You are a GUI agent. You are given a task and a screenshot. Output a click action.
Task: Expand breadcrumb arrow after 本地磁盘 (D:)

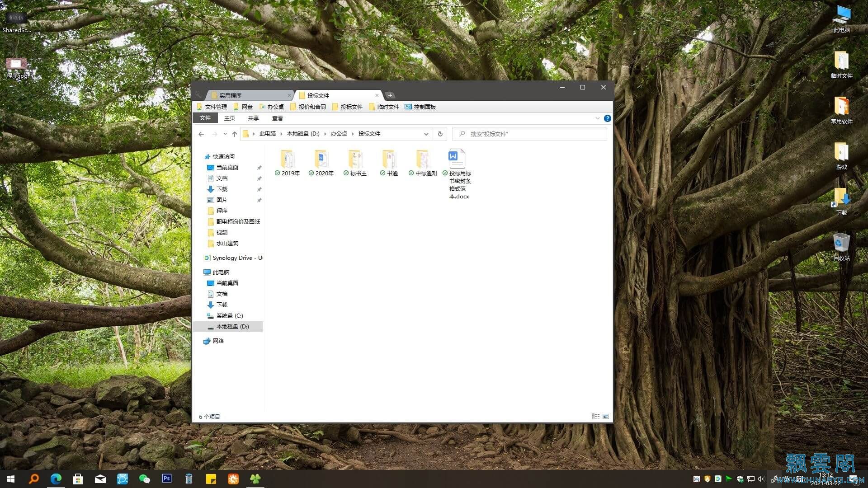[325, 134]
